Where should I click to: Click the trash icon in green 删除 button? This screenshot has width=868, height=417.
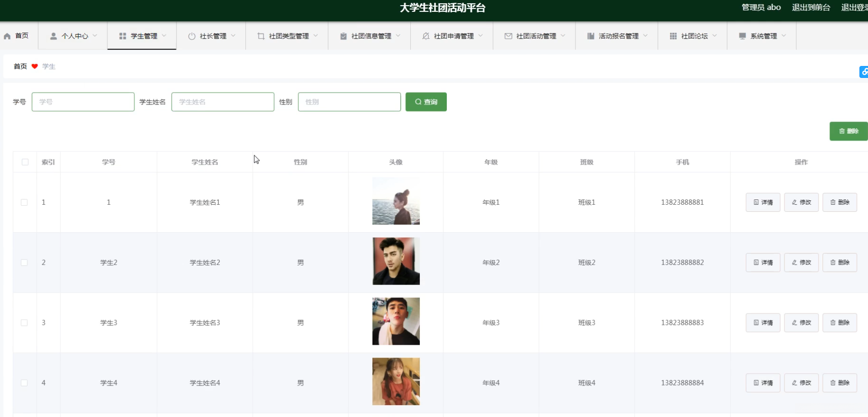pos(842,131)
